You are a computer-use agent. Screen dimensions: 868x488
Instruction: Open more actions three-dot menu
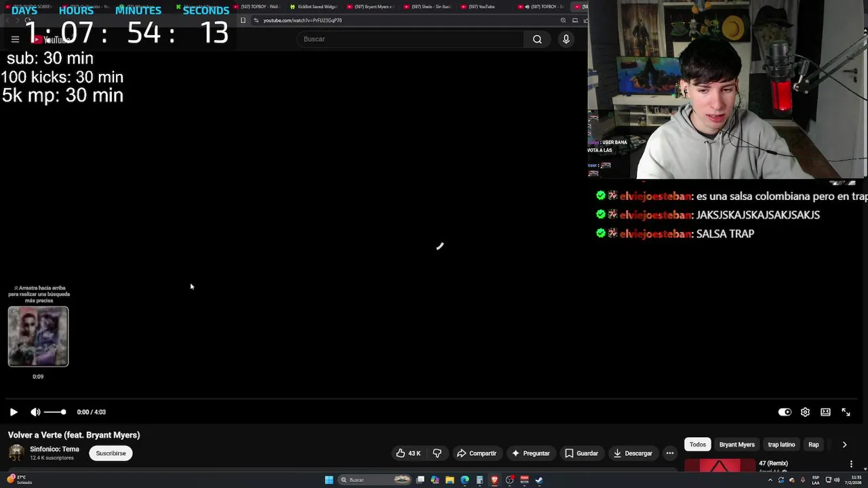[x=670, y=453]
